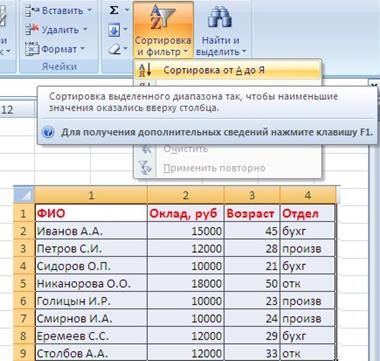Screen dimensions: 380x361
Task: Click salary cell 15000
Action: 186,231
